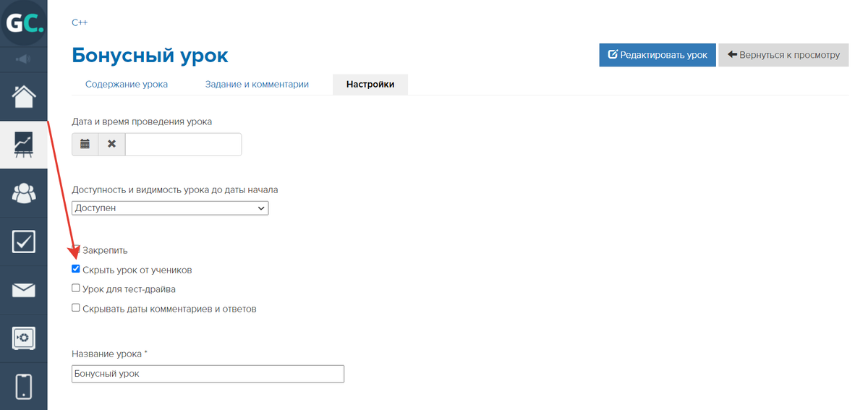Click 'Вернуться к просмотру' button
868x410 pixels.
pyautogui.click(x=783, y=55)
